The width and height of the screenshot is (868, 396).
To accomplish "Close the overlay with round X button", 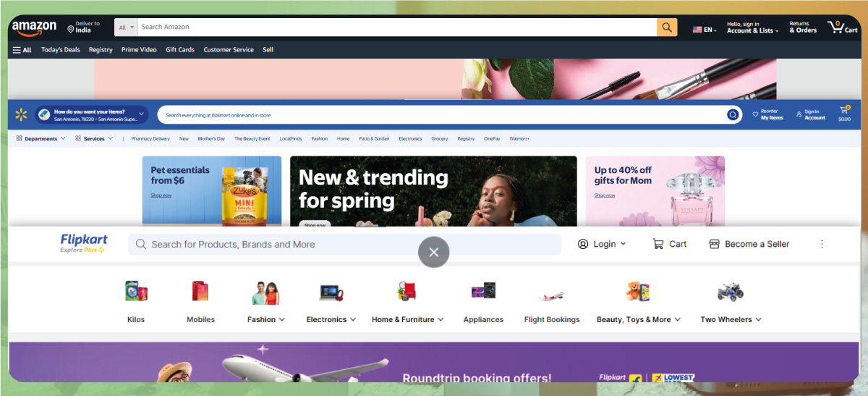I will [433, 252].
